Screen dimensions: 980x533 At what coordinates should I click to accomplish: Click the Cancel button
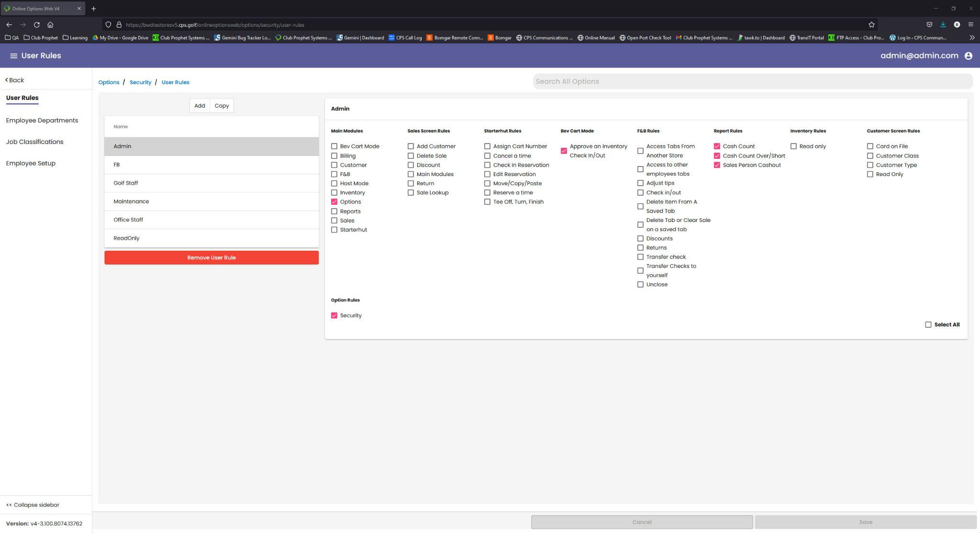click(642, 522)
